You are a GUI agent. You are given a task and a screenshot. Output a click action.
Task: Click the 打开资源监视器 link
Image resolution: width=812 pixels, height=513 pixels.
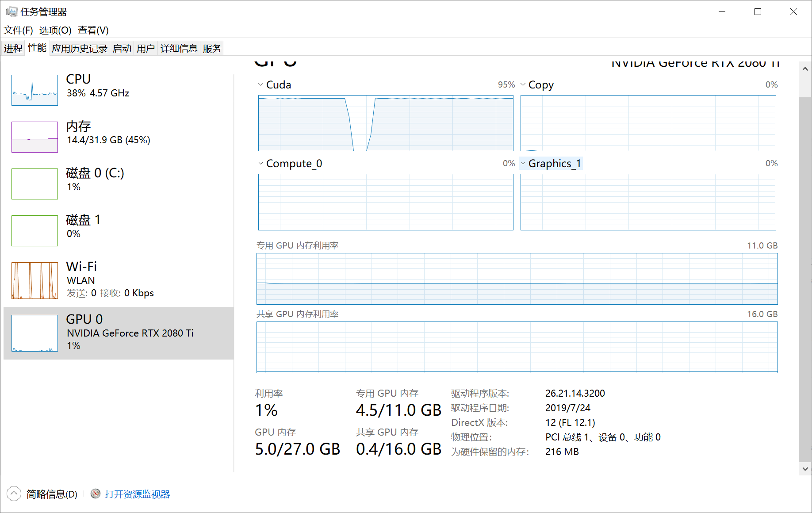pos(137,494)
